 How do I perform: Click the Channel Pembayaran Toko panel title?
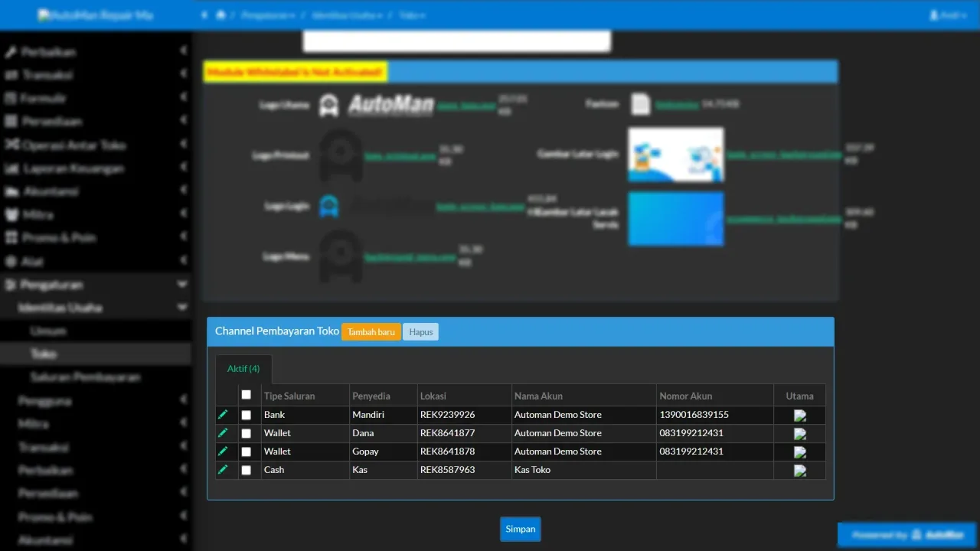pyautogui.click(x=277, y=331)
